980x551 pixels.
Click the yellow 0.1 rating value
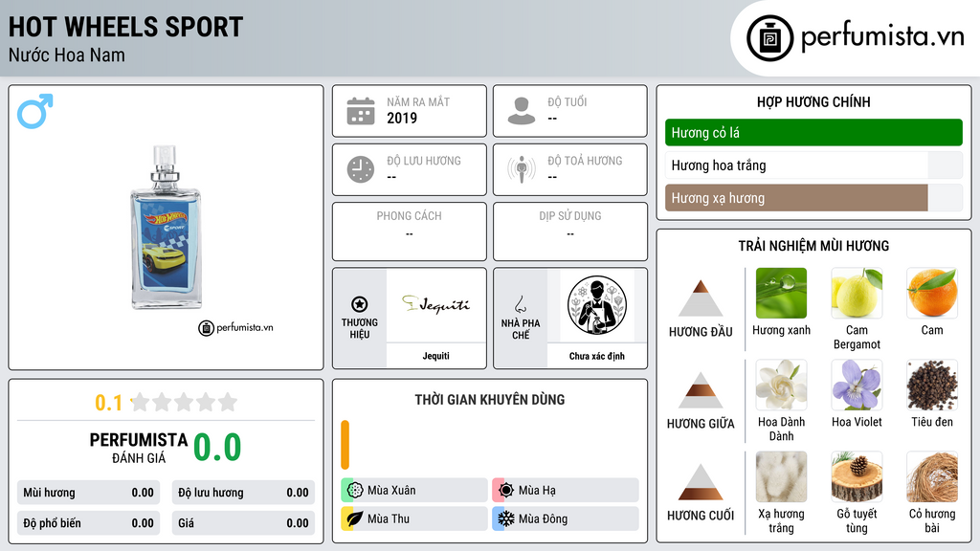tap(108, 403)
